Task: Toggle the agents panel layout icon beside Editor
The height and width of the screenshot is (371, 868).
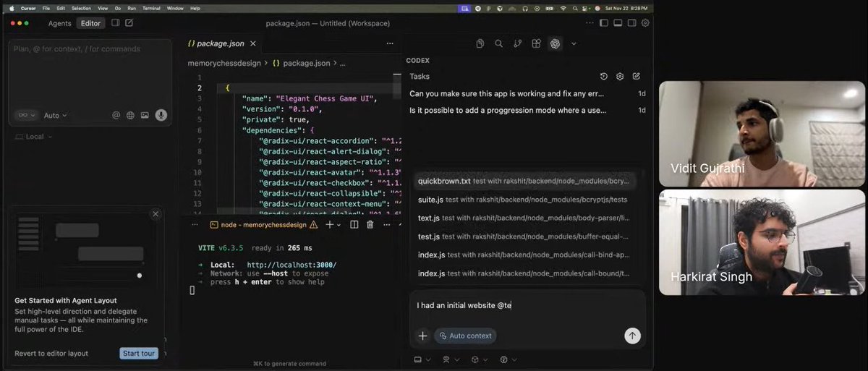Action: [x=115, y=23]
